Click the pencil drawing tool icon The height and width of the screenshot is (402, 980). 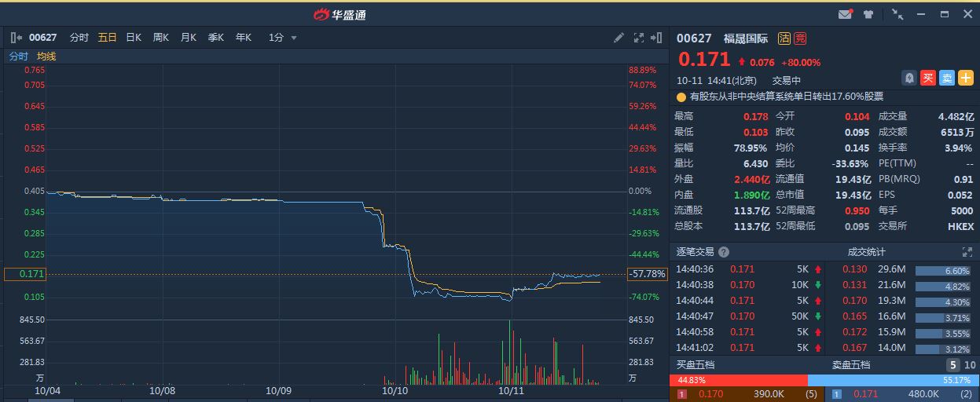coord(618,37)
